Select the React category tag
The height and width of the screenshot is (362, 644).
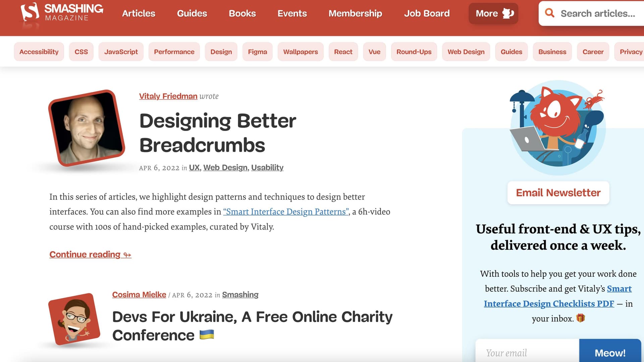[343, 52]
